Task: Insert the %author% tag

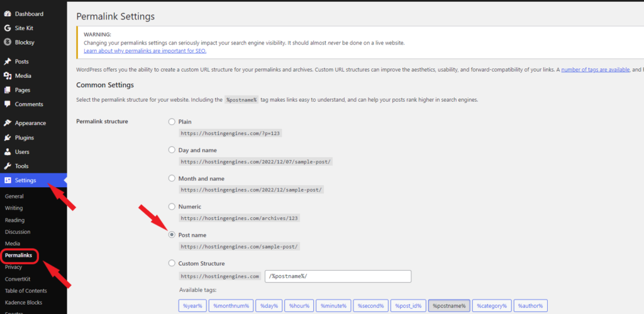Action: coord(530,306)
